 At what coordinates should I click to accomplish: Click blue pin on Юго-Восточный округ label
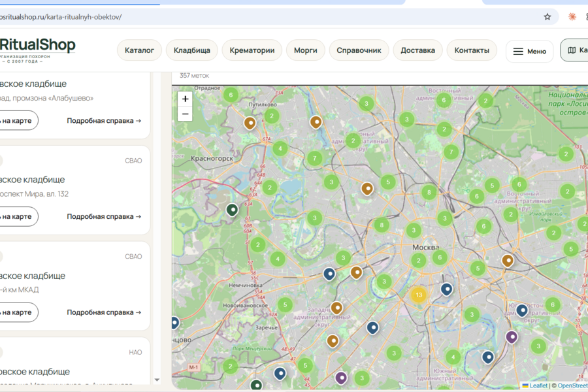[522, 310]
